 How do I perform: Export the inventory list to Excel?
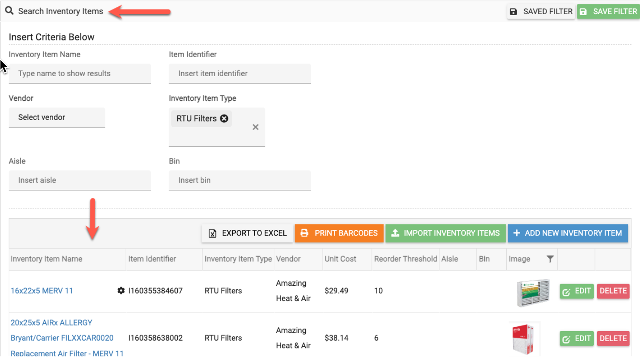pos(248,233)
